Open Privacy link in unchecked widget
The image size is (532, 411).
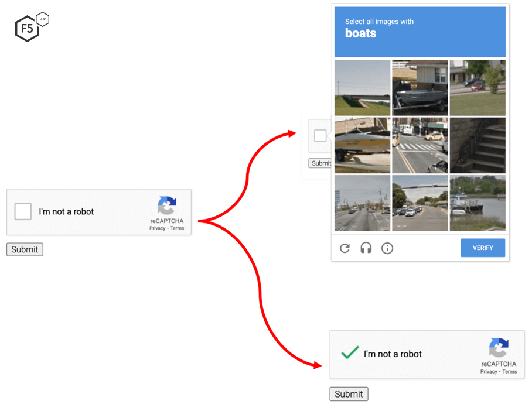click(157, 228)
